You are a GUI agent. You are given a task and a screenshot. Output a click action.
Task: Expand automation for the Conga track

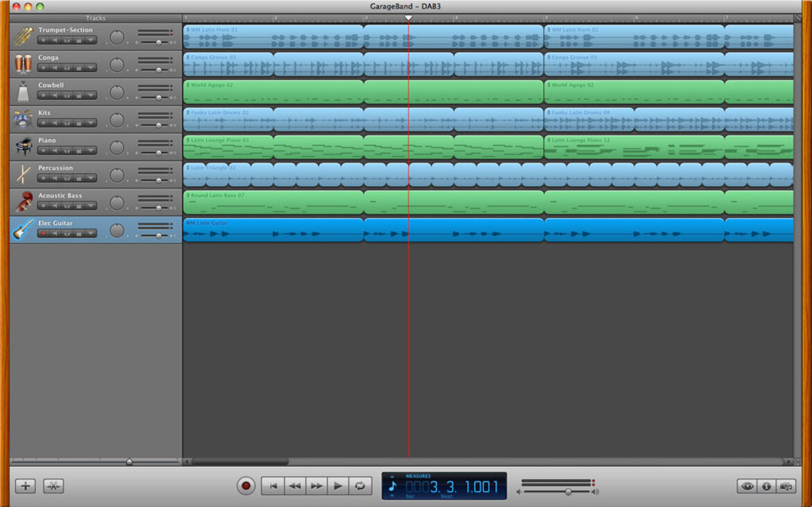(x=91, y=68)
